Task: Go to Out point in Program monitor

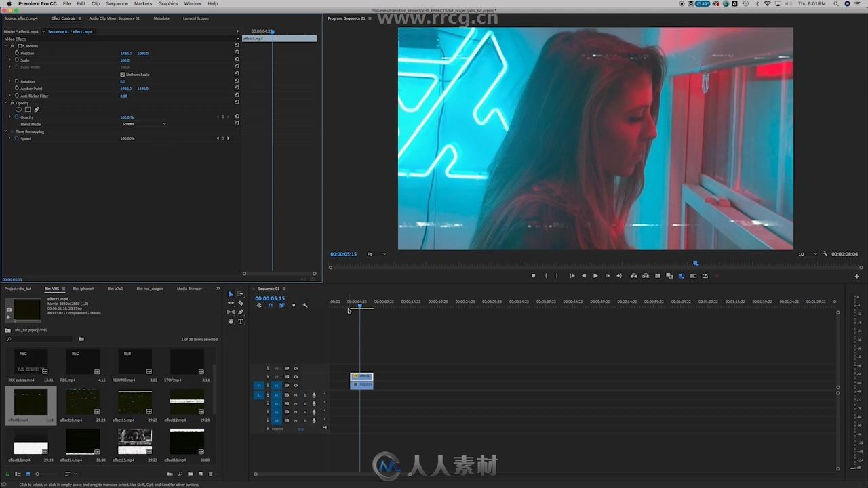Action: click(x=618, y=276)
